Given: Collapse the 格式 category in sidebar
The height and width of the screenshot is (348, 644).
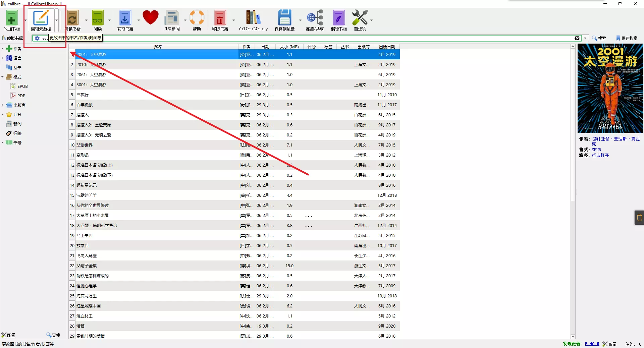Looking at the screenshot, I should [2, 77].
